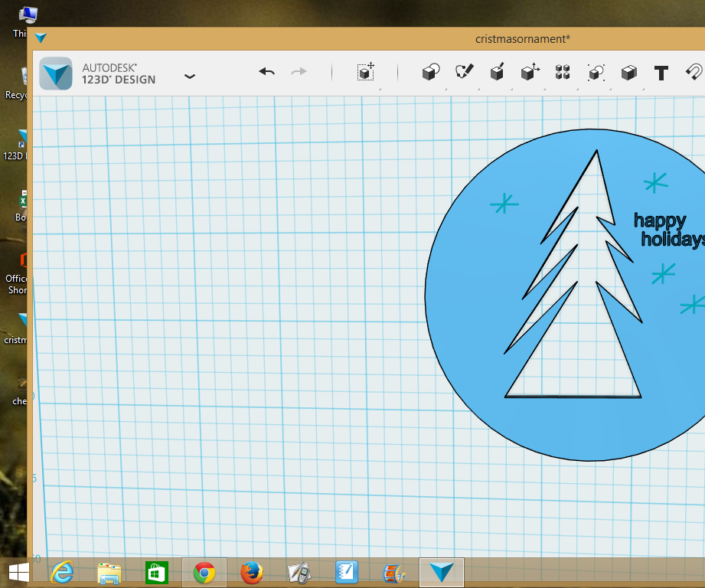The width and height of the screenshot is (705, 588).
Task: Open the Pattern tool menu
Action: pyautogui.click(x=563, y=72)
